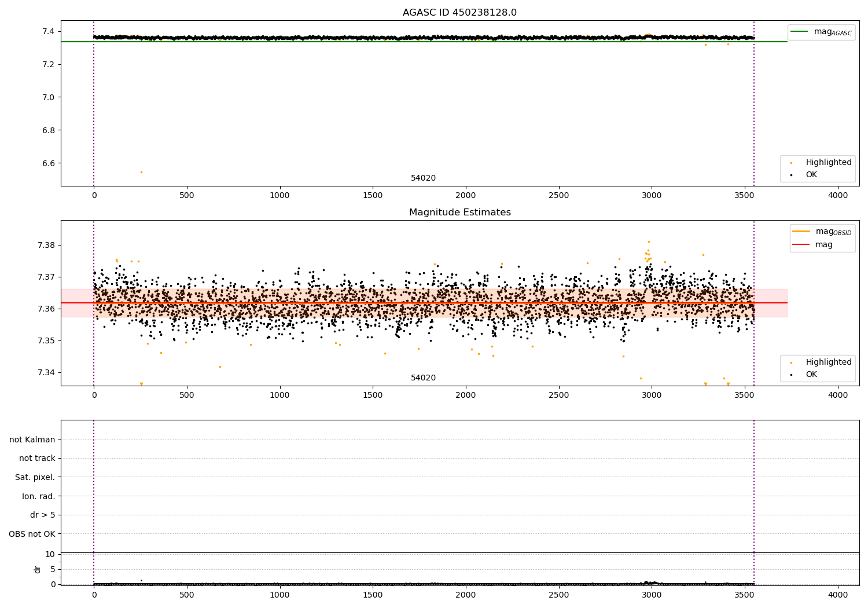This screenshot has width=868, height=608.
Task: Click the dr y-axis label
Action: click(38, 569)
